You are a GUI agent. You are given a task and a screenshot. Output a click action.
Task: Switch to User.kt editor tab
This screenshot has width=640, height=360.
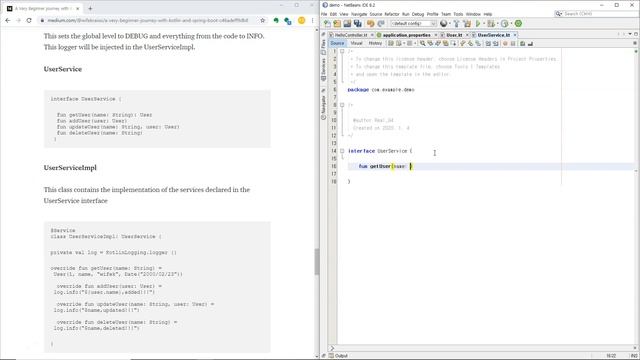click(454, 35)
